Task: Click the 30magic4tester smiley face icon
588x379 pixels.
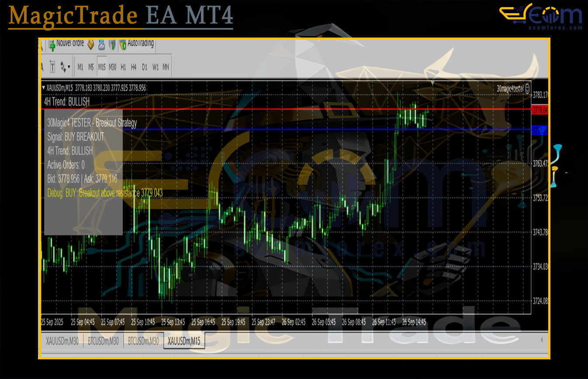Action: [527, 88]
